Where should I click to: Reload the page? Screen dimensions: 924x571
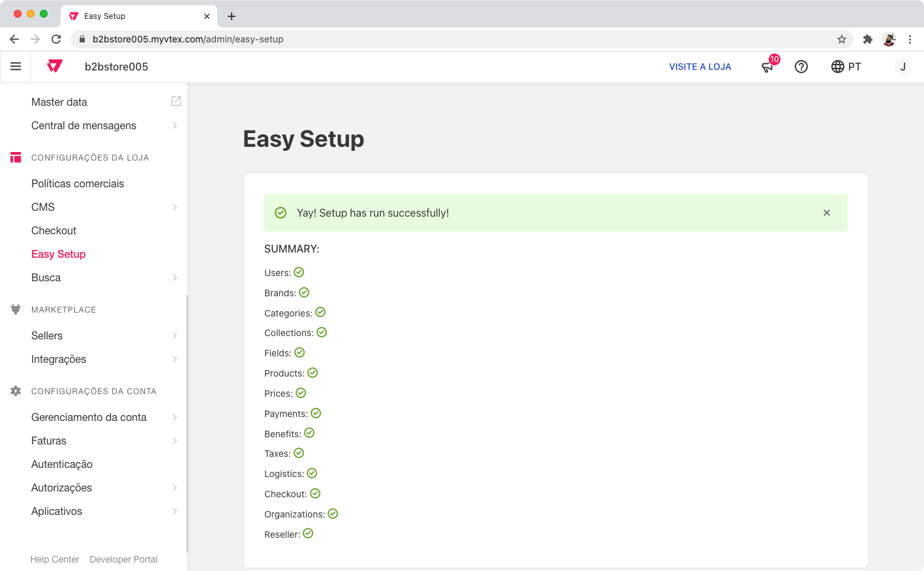point(56,39)
